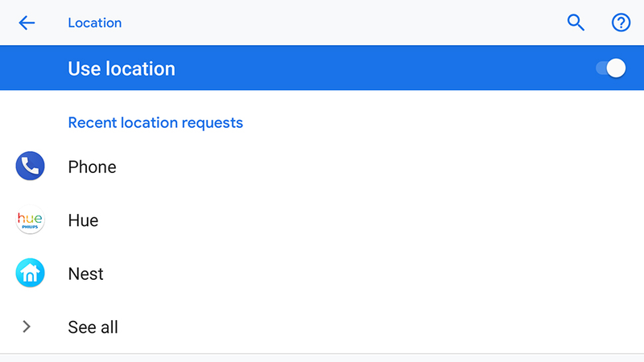Tap the Nest house icon
This screenshot has height=362, width=644.
[30, 273]
